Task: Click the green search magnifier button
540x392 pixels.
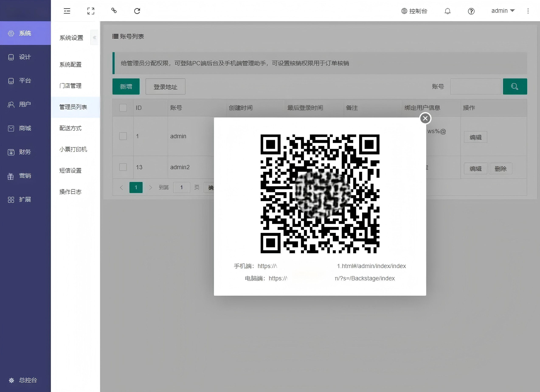Action: point(515,87)
